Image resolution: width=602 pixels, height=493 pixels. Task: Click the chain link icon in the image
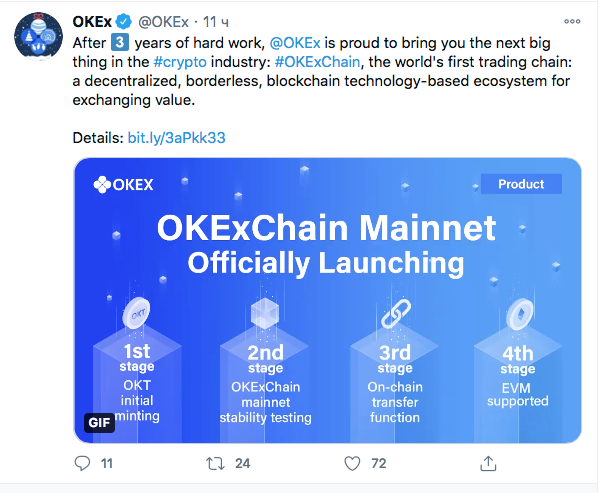point(392,312)
